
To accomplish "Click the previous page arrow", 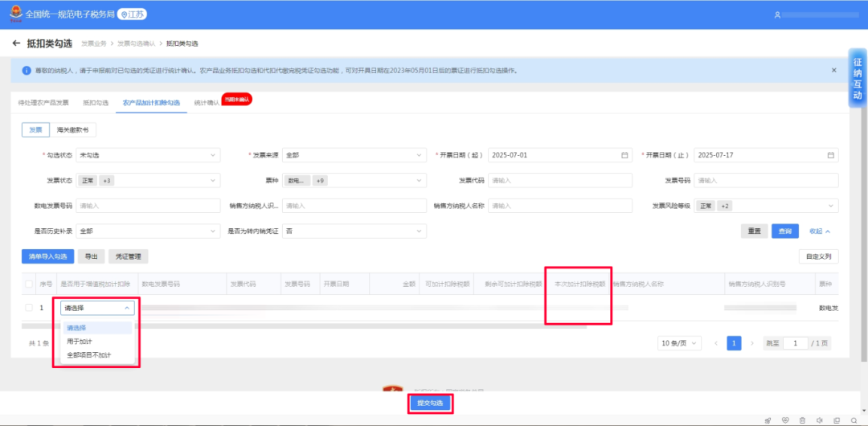I will coord(716,343).
